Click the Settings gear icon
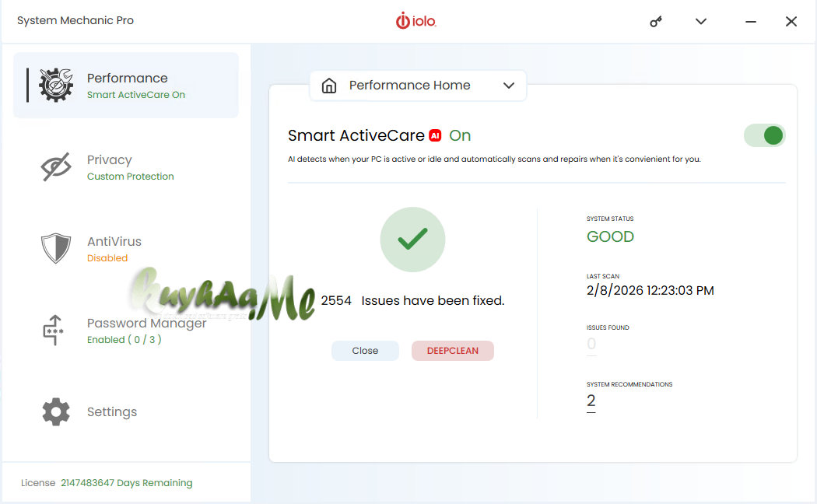This screenshot has height=504, width=817. point(56,412)
